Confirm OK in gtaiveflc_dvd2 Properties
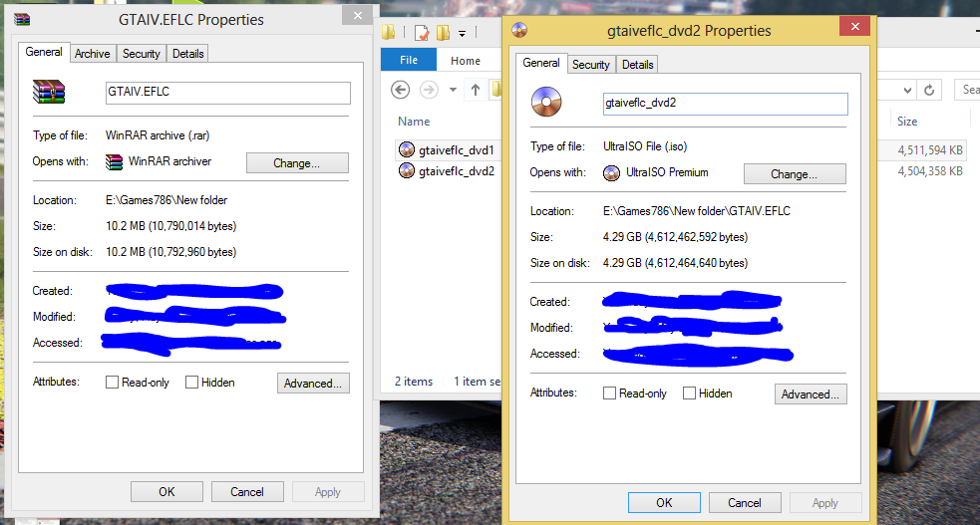The height and width of the screenshot is (525, 980). (x=664, y=503)
